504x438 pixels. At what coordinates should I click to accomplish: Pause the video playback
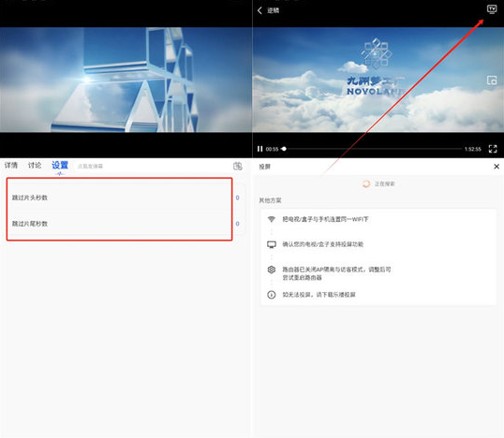pyautogui.click(x=259, y=149)
